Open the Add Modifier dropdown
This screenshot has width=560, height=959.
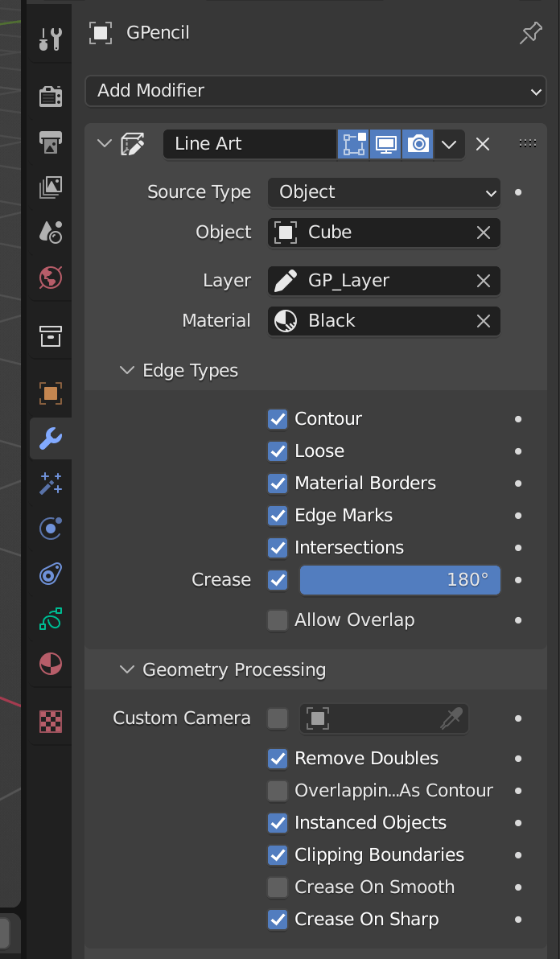click(315, 91)
